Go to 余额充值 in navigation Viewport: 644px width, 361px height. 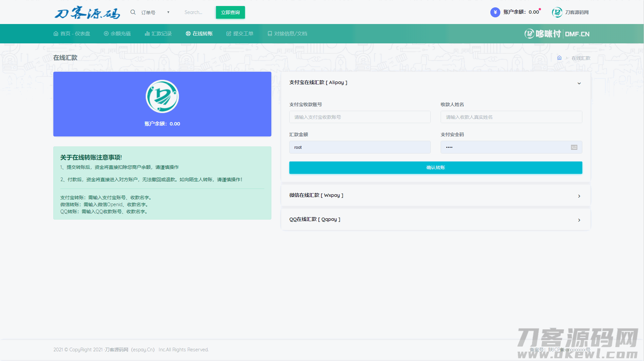point(117,34)
